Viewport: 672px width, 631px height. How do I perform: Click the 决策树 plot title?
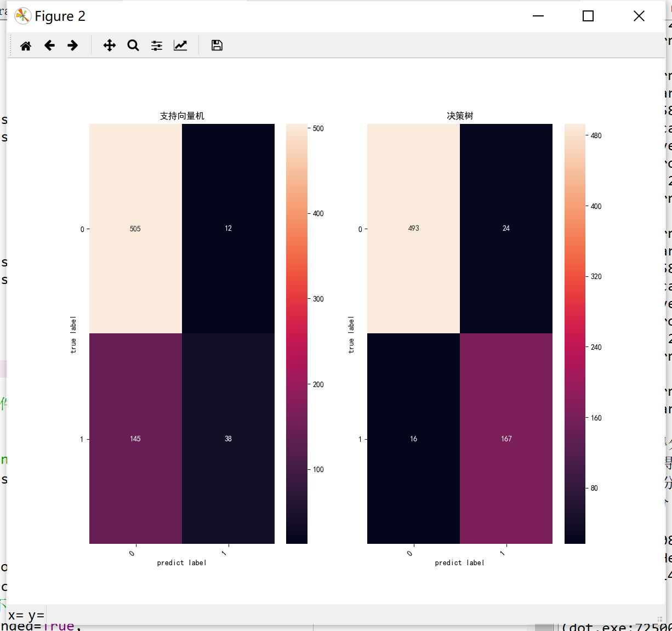[460, 116]
